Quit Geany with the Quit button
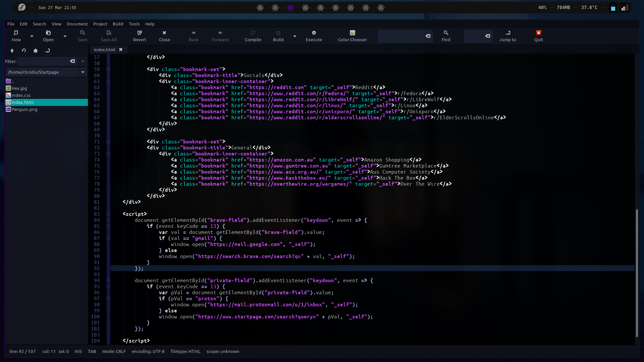This screenshot has height=362, width=644. click(539, 36)
